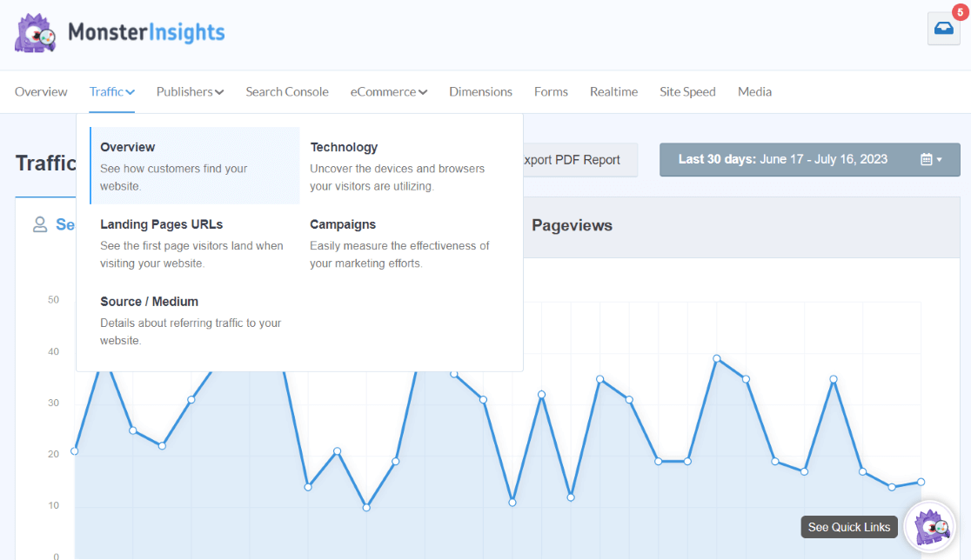Open the Realtime report tab
The height and width of the screenshot is (560, 971).
point(613,91)
